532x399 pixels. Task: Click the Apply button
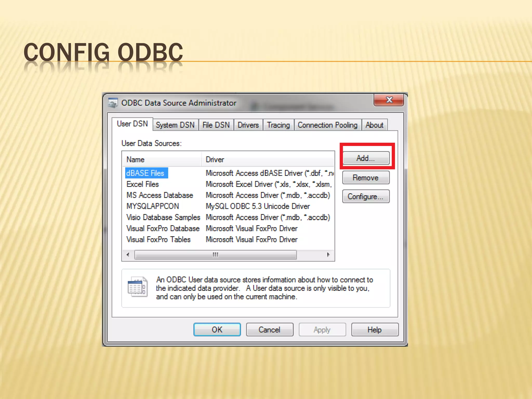(322, 330)
